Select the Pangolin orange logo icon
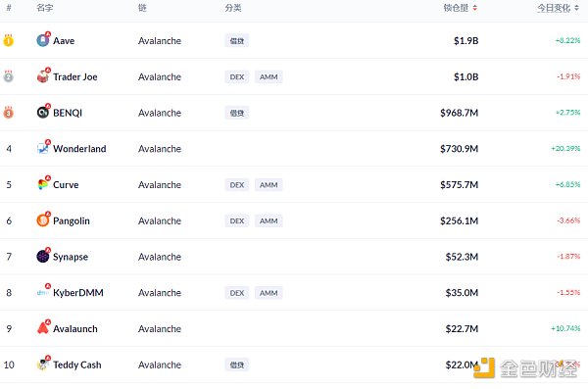 click(43, 220)
